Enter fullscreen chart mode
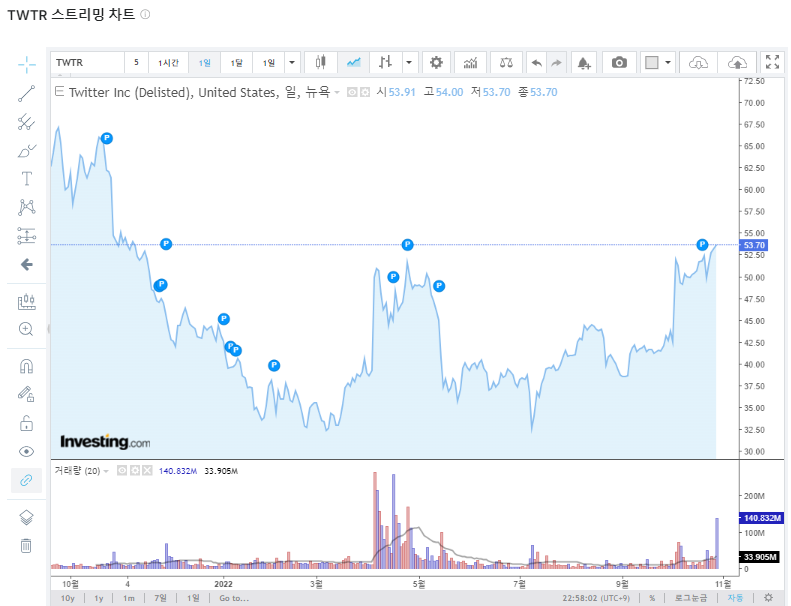Image resolution: width=791 pixels, height=606 pixels. pos(772,62)
